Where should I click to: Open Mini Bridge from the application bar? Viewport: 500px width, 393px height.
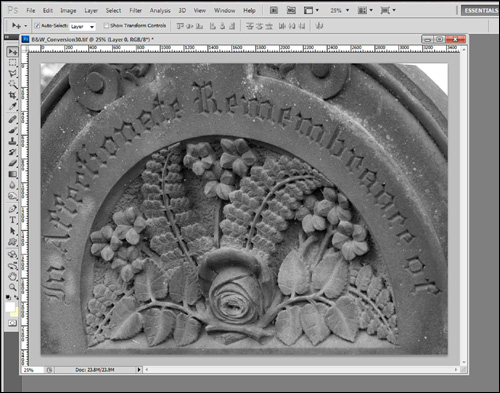pos(291,11)
